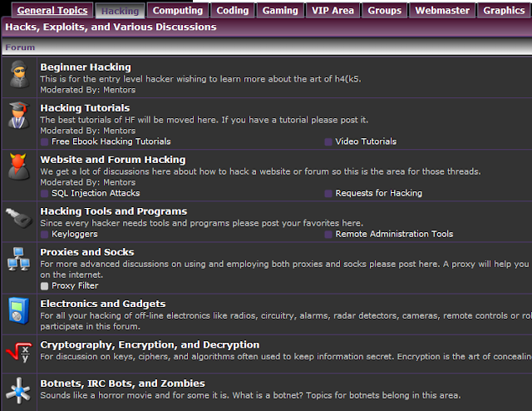Click the marker beside Video Tutorials
Screen dimensions: 532x411
(x=328, y=141)
